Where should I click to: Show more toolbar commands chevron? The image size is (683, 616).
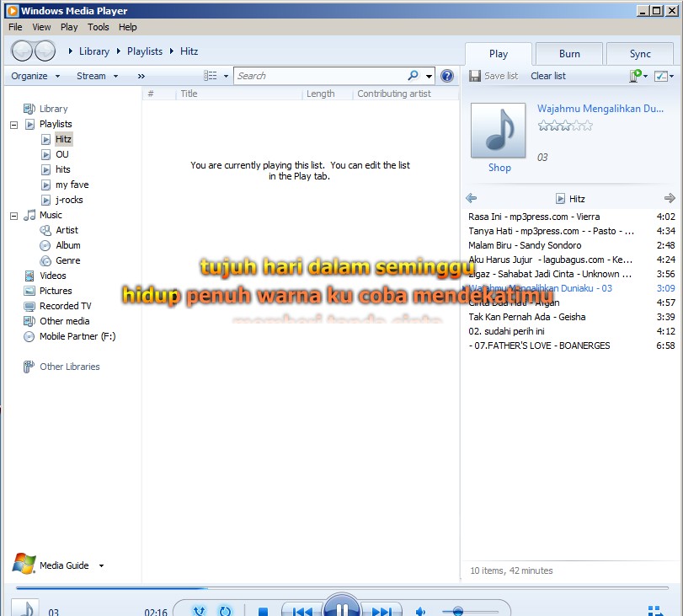coord(141,77)
